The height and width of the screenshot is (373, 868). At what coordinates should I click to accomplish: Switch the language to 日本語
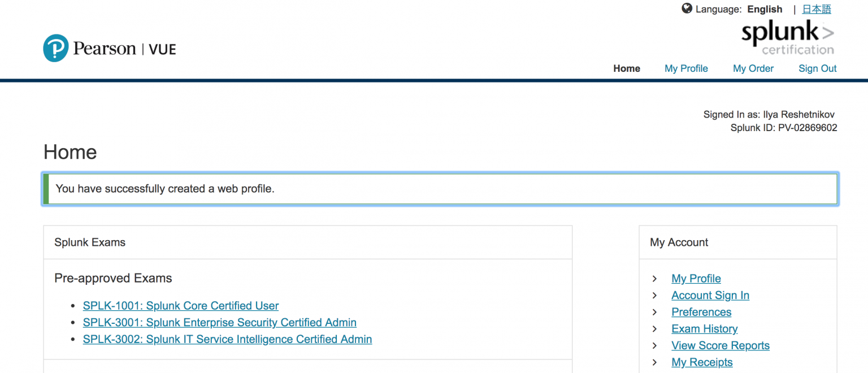(x=816, y=9)
